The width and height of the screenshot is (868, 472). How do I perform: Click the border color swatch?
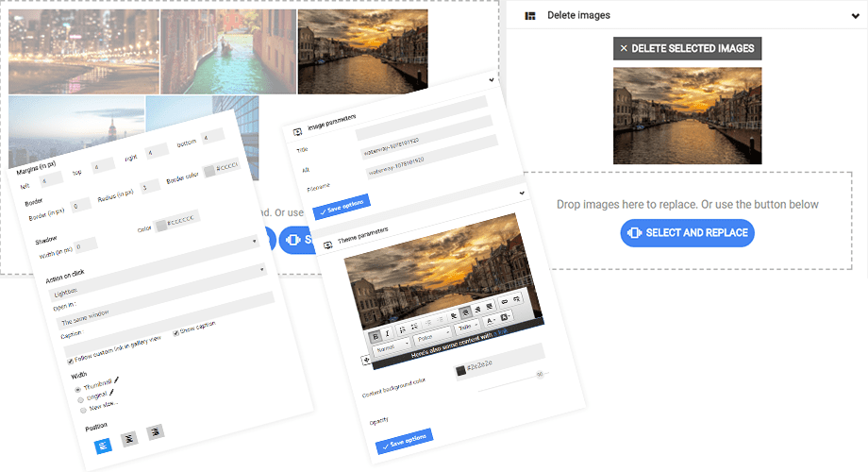(x=209, y=170)
